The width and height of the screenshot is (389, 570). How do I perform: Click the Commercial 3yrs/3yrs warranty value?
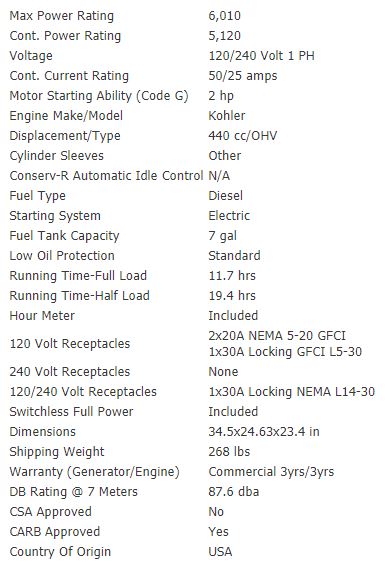pyautogui.click(x=271, y=472)
